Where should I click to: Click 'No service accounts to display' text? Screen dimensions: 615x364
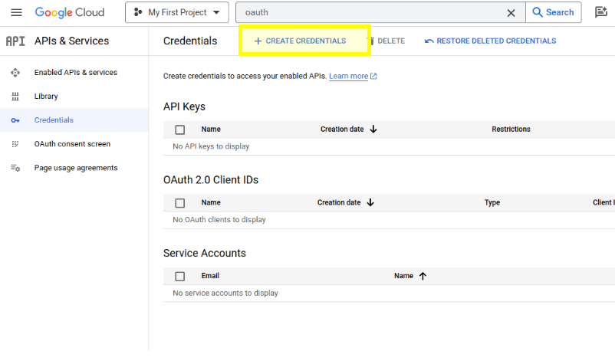[x=225, y=293]
